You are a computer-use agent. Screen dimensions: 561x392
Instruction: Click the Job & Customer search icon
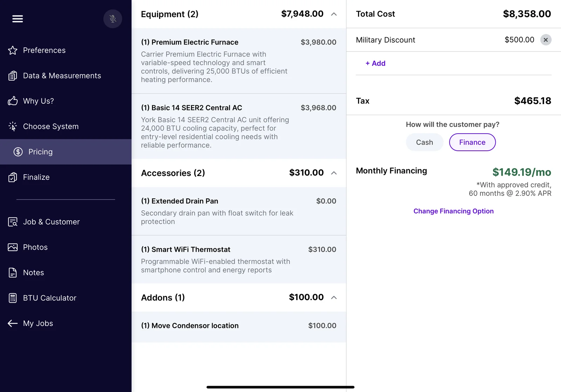coord(13,222)
